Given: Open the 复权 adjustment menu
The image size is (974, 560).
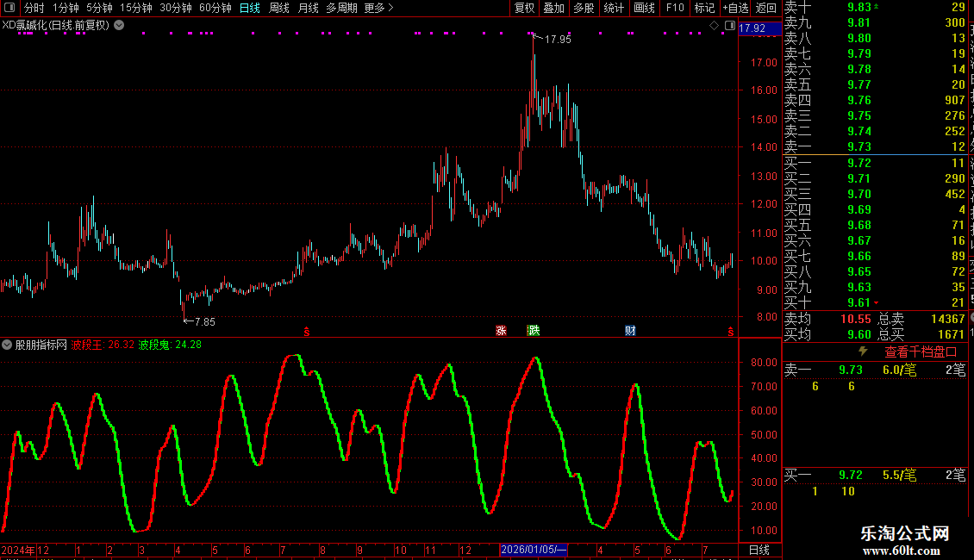Looking at the screenshot, I should pyautogui.click(x=524, y=8).
